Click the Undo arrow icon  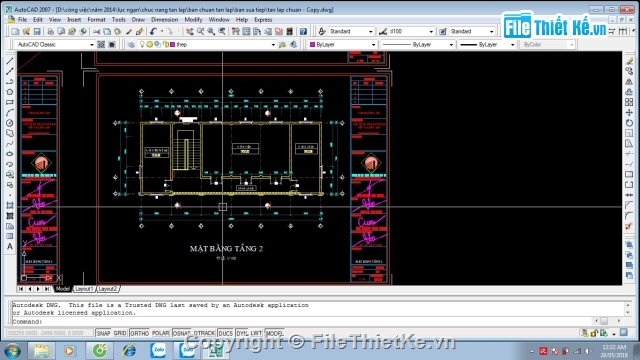click(153, 31)
